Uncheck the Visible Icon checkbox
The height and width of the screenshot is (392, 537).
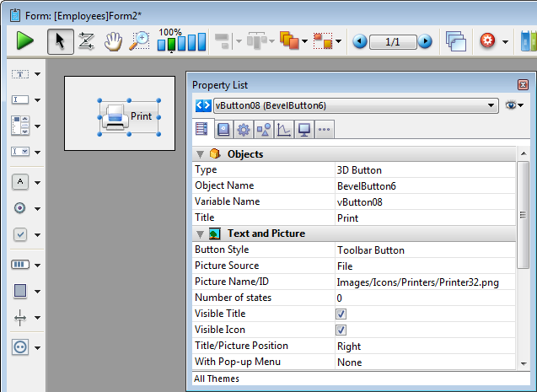coord(341,330)
